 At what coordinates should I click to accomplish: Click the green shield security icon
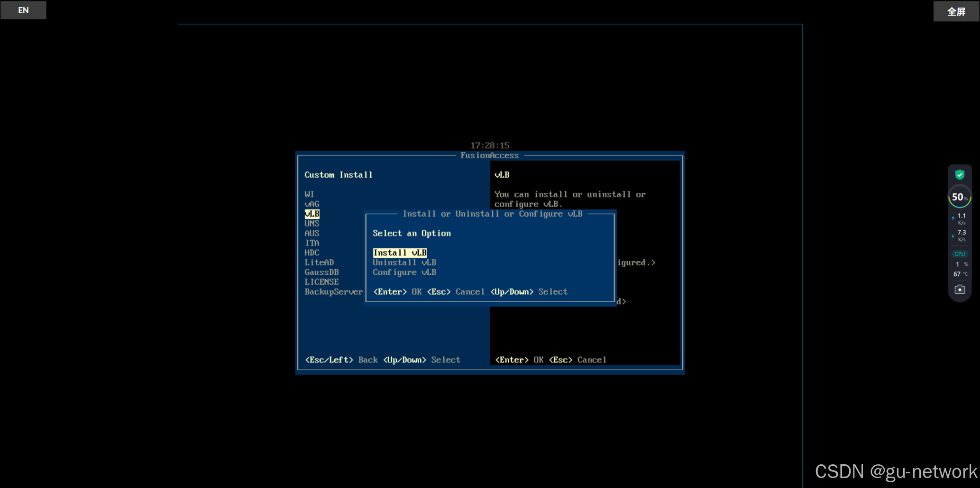point(960,175)
